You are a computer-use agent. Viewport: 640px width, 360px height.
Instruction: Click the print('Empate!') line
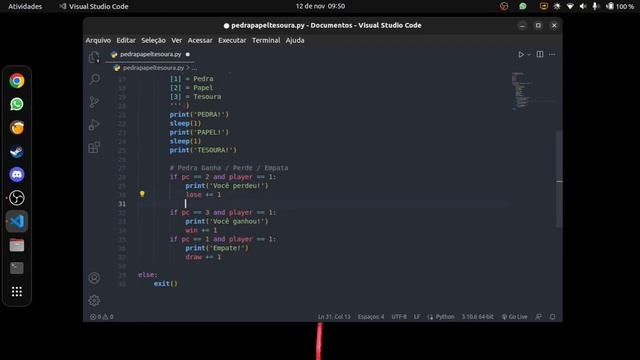pyautogui.click(x=217, y=248)
